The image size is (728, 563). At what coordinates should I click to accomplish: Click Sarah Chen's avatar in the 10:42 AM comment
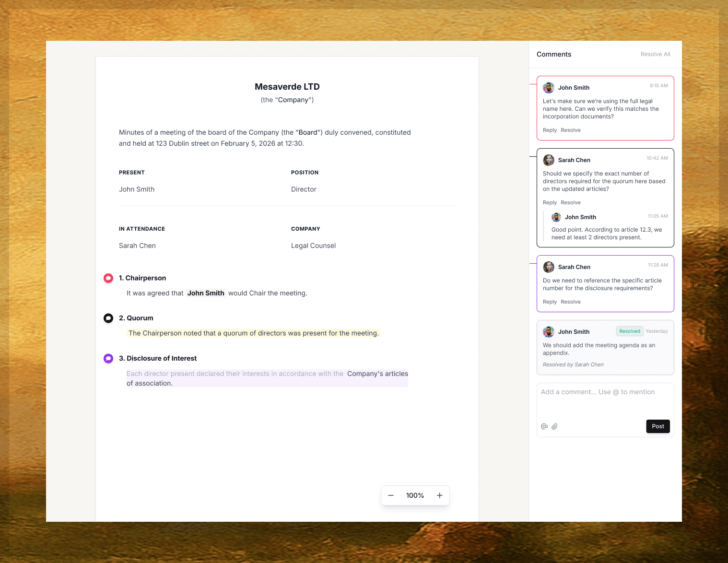549,160
